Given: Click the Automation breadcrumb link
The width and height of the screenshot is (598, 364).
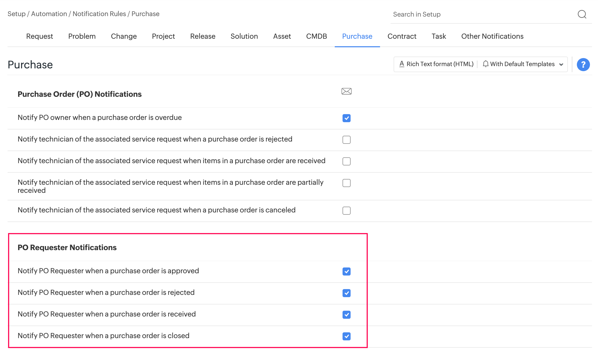Looking at the screenshot, I should 49,14.
